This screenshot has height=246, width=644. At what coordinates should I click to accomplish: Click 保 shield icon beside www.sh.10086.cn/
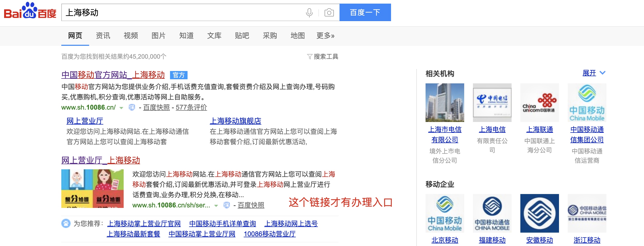pyautogui.click(x=132, y=107)
